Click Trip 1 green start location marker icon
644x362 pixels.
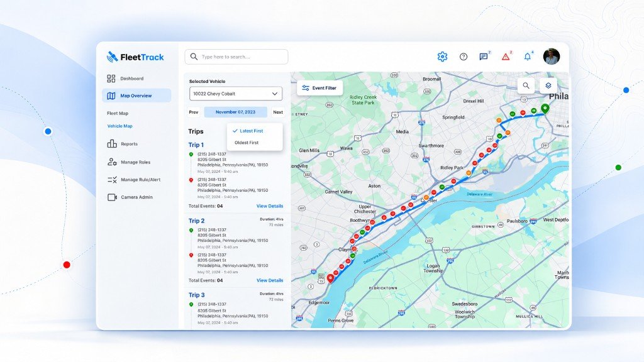pos(191,155)
